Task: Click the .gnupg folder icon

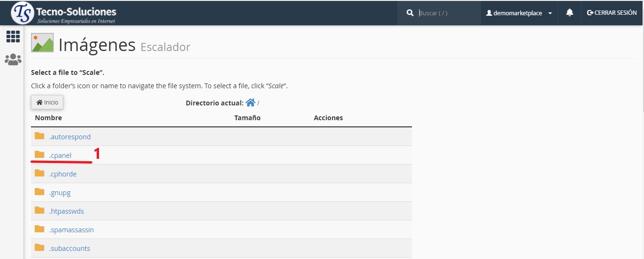Action: (40, 192)
